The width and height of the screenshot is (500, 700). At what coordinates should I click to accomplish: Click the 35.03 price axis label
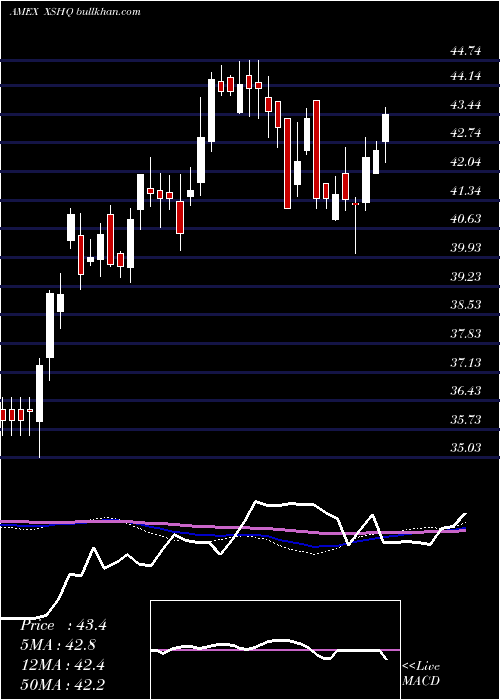tap(466, 448)
